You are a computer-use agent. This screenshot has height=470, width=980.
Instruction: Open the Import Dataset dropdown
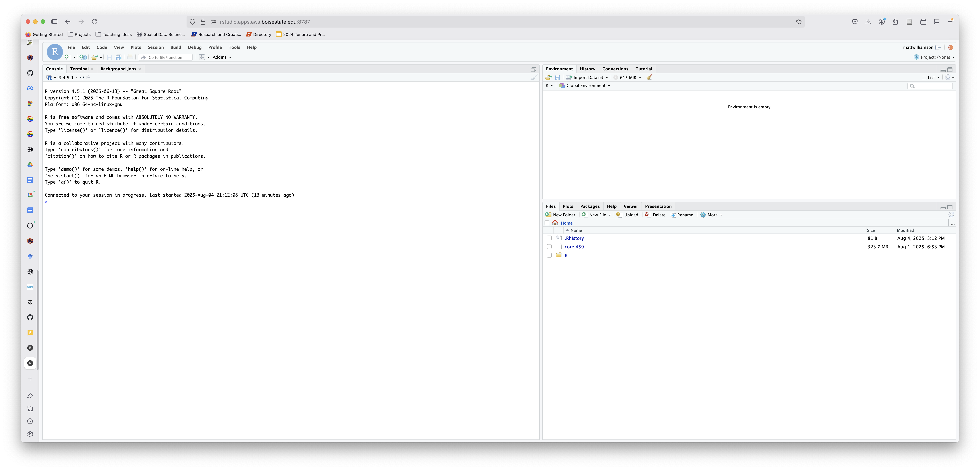[x=587, y=77]
